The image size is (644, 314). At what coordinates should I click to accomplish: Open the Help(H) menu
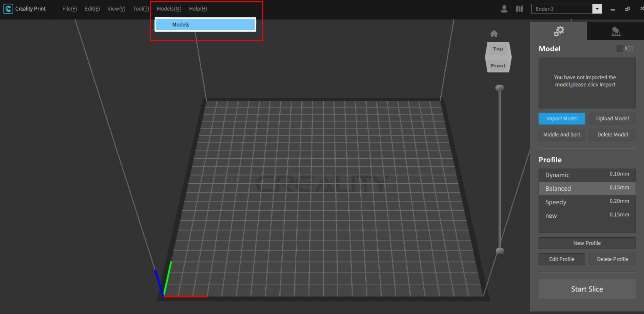tap(198, 8)
